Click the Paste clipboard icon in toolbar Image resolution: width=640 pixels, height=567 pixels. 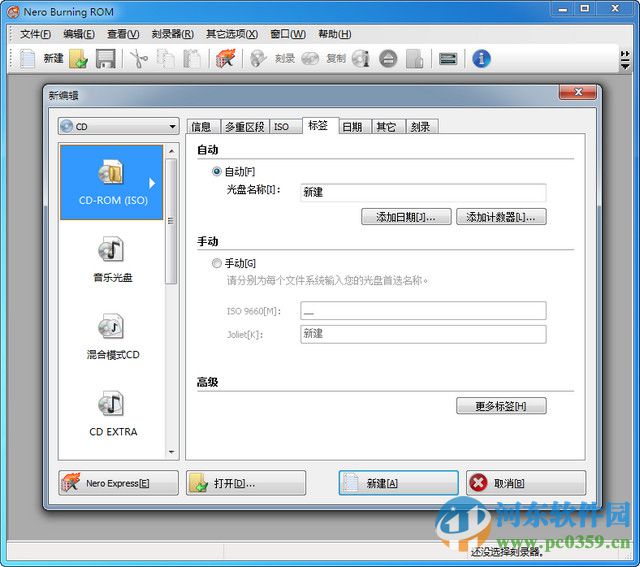[x=192, y=59]
